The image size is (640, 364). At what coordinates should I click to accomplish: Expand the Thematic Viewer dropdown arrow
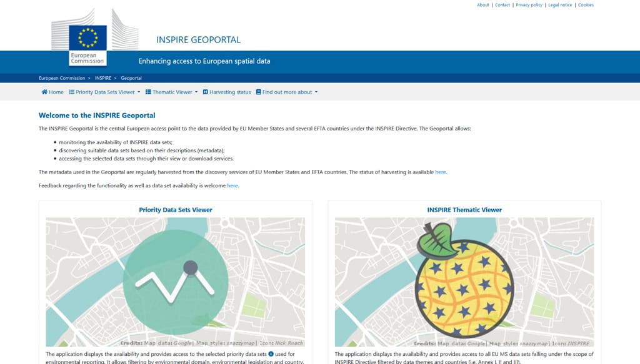196,92
